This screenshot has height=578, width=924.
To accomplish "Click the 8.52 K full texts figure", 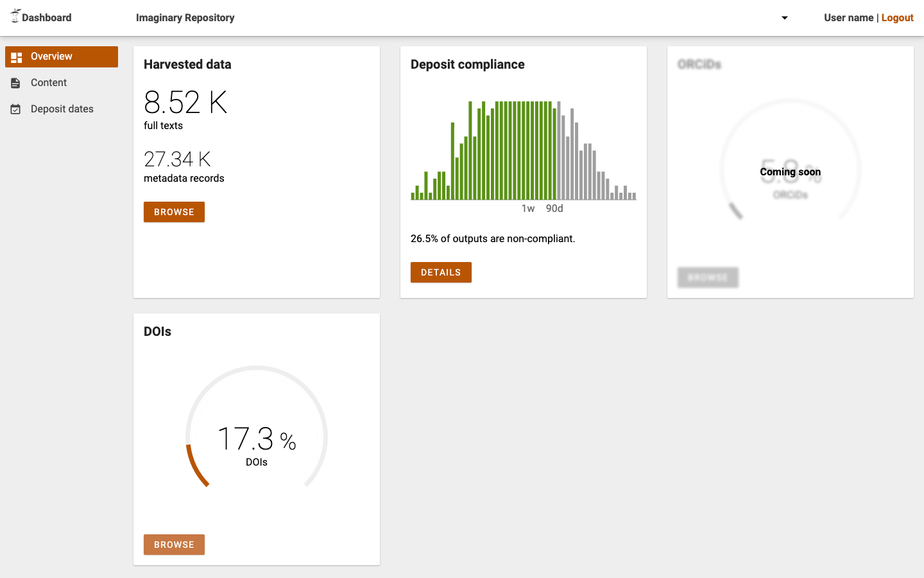I will click(x=185, y=103).
